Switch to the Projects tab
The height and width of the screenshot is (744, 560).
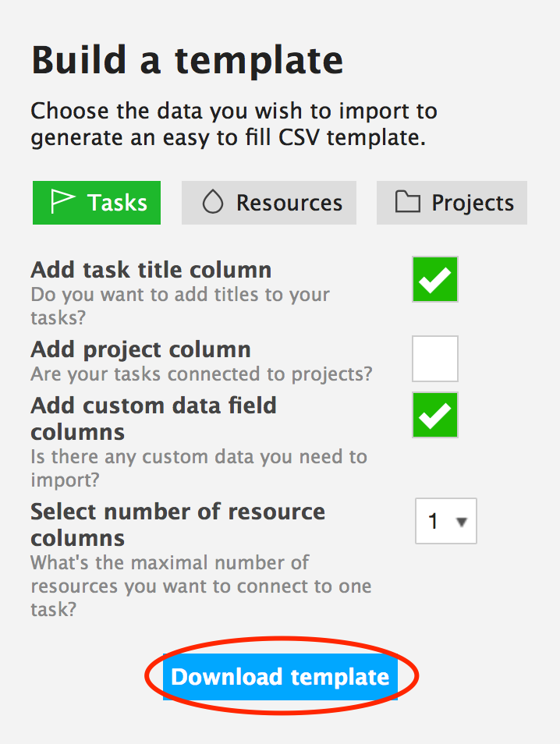[x=452, y=203]
